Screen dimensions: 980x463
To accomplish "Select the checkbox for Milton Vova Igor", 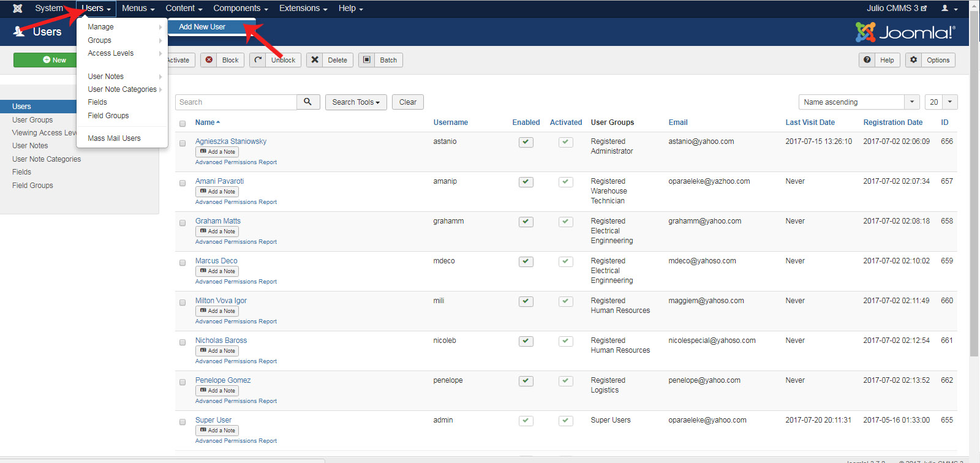I will click(x=183, y=303).
